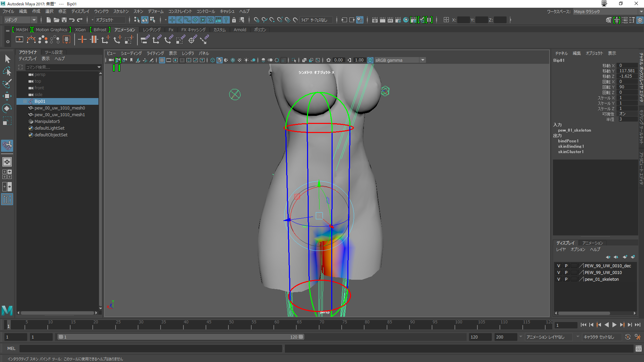Jump to start of playback range
Viewport: 644px width, 362px height.
[583, 325]
